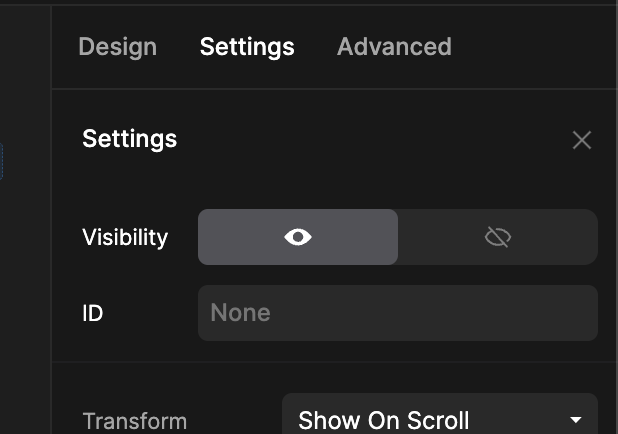Focus the ID input field showing None
618x434 pixels.
click(x=398, y=313)
